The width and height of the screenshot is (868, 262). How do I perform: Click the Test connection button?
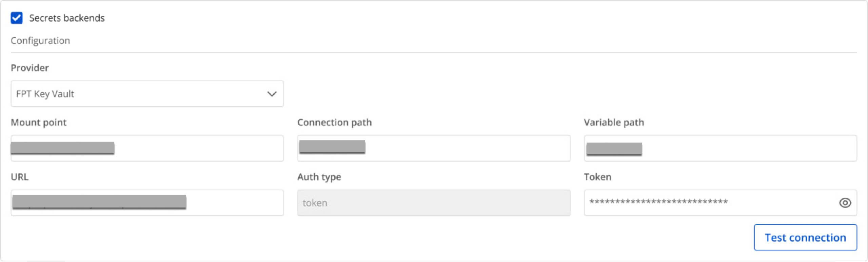pyautogui.click(x=805, y=237)
